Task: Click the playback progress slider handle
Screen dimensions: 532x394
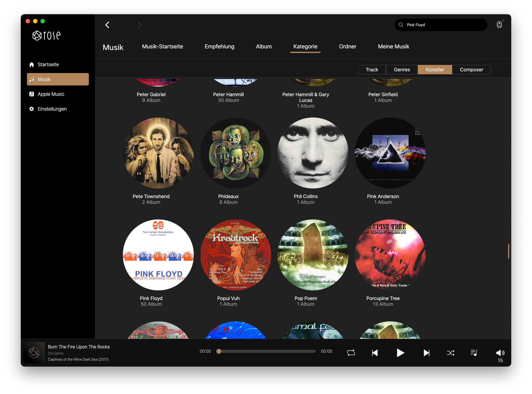Action: [x=219, y=351]
